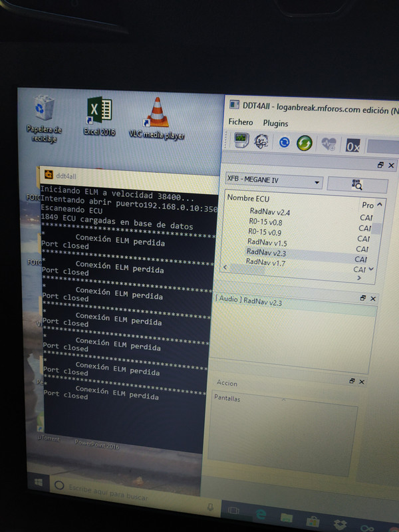Click the ECU list scroll down arrow
The height and width of the screenshot is (532, 399).
click(371, 269)
